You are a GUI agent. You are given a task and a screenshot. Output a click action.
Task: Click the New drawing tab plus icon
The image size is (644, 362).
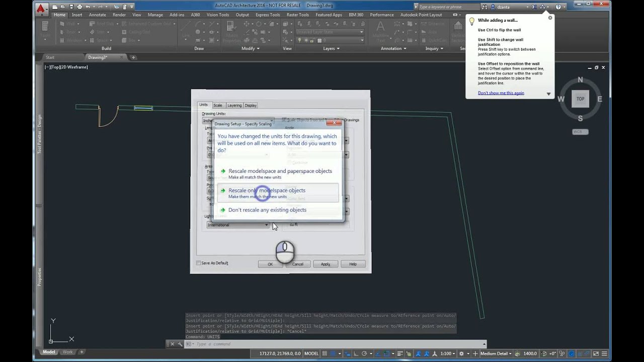tap(133, 57)
